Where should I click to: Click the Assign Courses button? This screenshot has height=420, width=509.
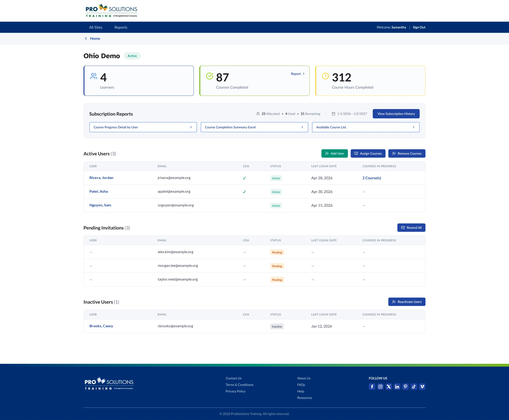pos(368,153)
